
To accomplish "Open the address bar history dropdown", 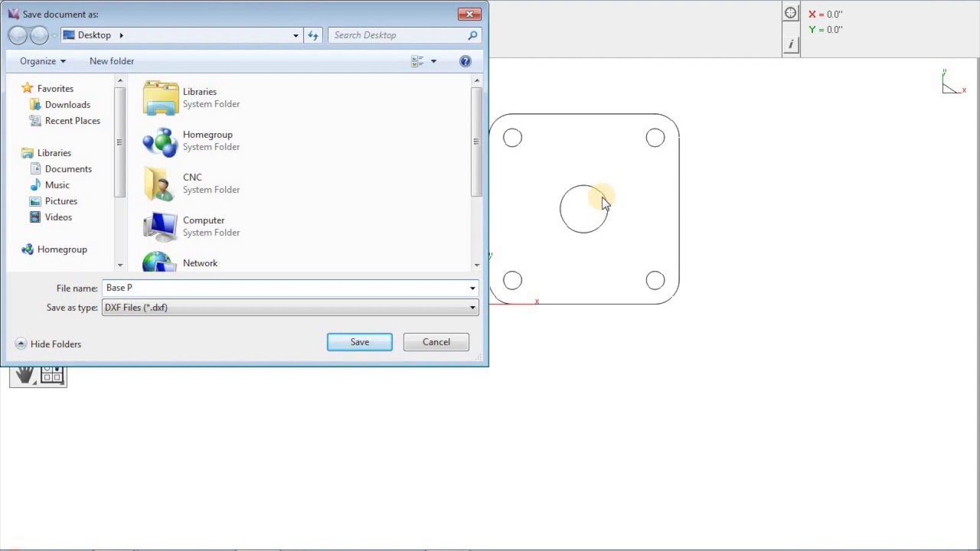I will (296, 35).
